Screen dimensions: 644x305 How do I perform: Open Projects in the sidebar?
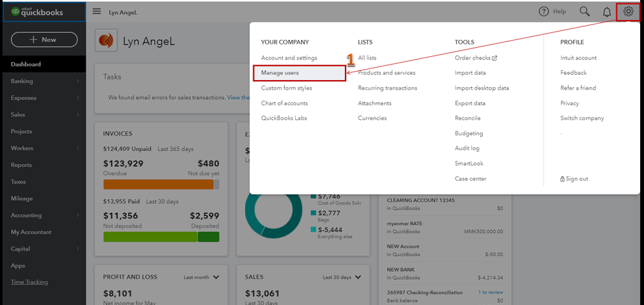[x=21, y=132]
